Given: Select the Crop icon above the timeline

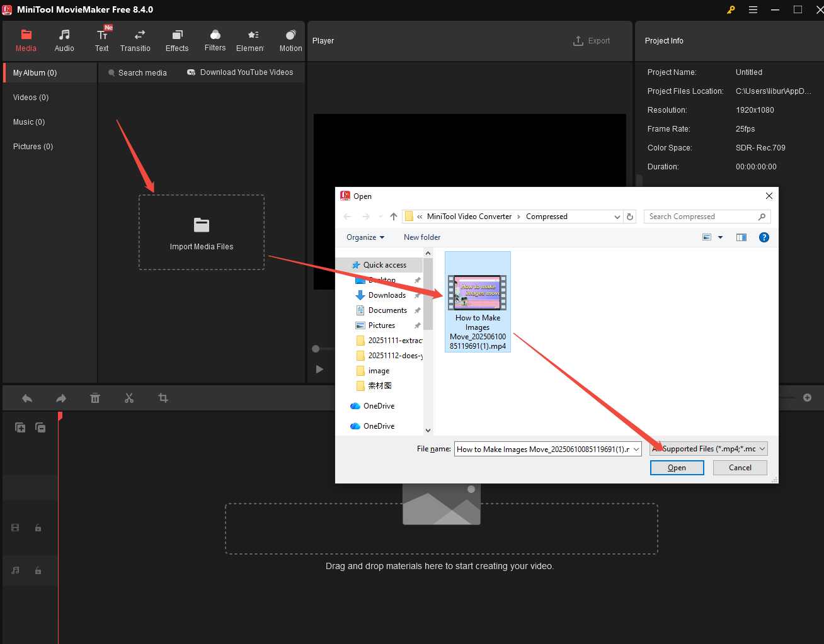Looking at the screenshot, I should point(163,398).
